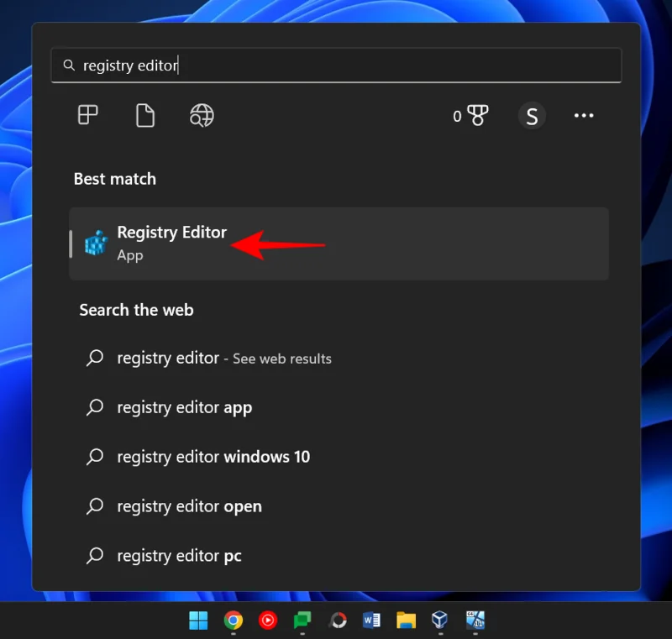The width and height of the screenshot is (672, 639).
Task: Open File Explorer from the taskbar
Action: click(406, 621)
